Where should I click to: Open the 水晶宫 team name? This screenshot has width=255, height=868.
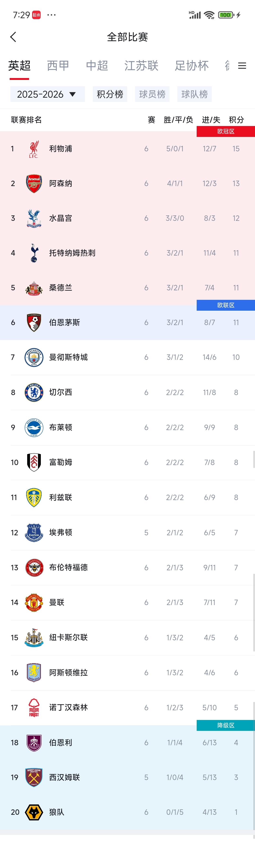[60, 218]
